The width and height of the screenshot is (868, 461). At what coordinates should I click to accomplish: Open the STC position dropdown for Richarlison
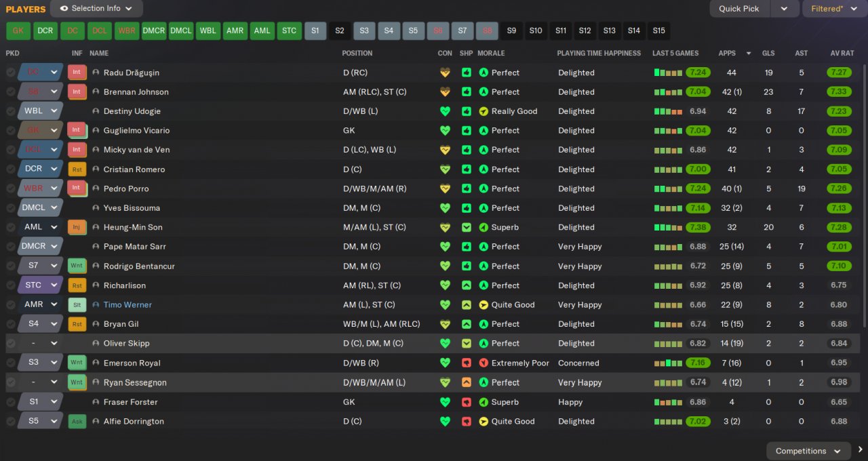[40, 285]
